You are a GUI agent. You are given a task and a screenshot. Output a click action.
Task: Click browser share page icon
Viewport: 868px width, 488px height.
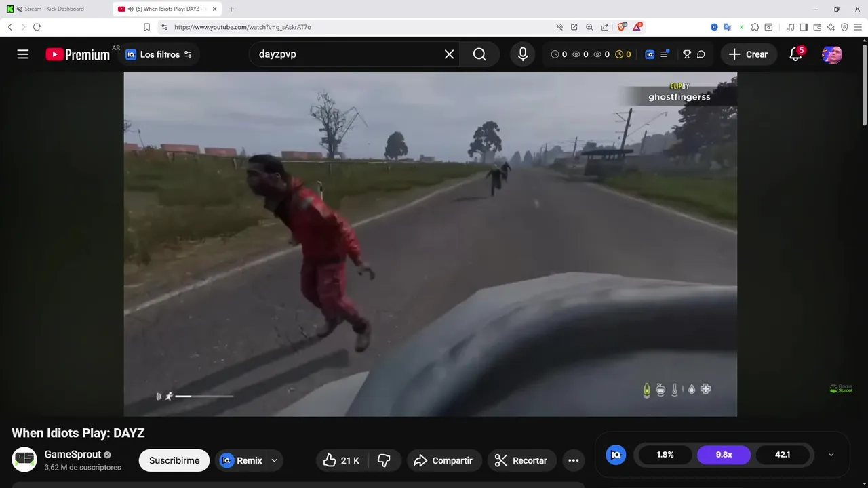pyautogui.click(x=604, y=27)
